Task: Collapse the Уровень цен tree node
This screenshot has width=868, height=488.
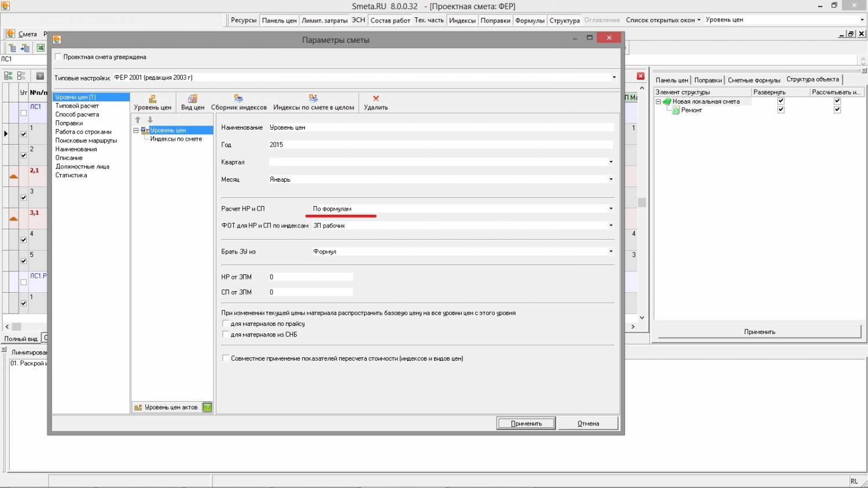Action: [136, 130]
